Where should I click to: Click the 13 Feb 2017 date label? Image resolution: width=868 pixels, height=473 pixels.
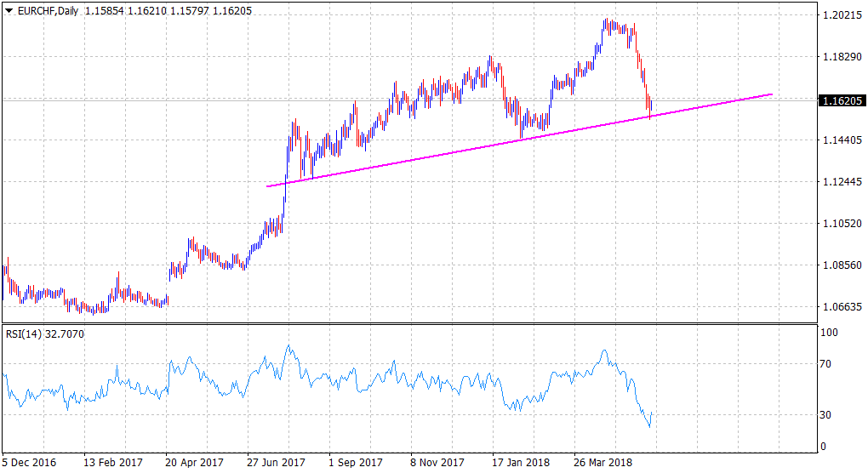[113, 462]
